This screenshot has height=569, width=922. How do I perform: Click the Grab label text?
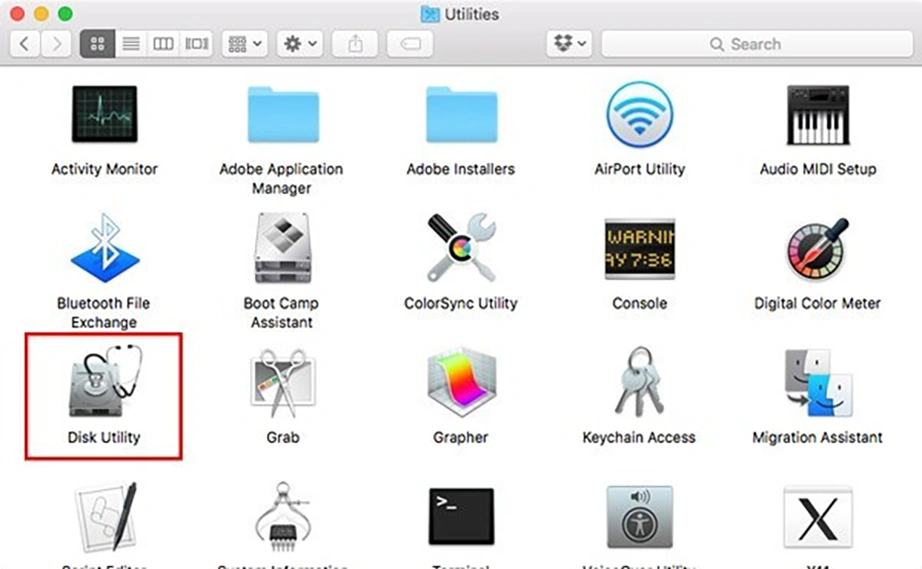283,437
